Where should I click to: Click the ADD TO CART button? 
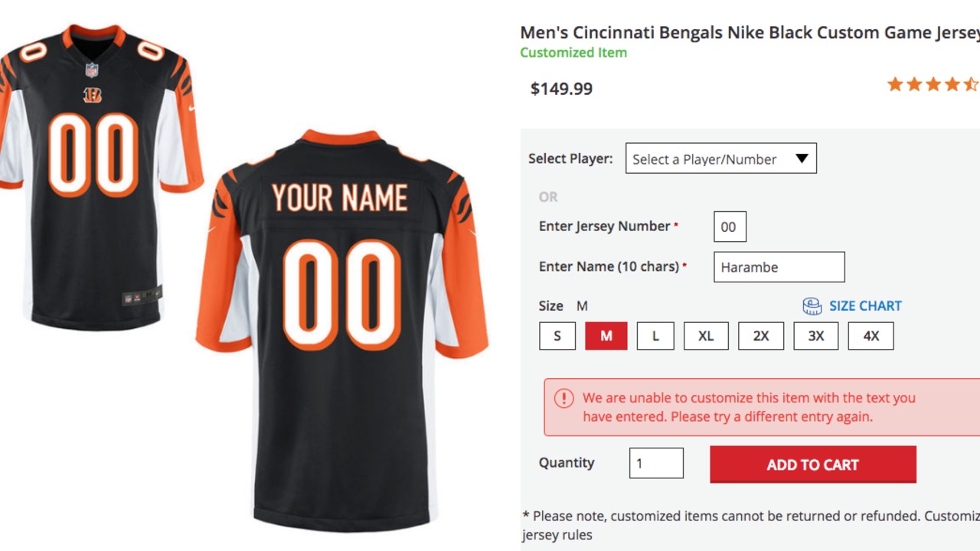click(x=813, y=465)
